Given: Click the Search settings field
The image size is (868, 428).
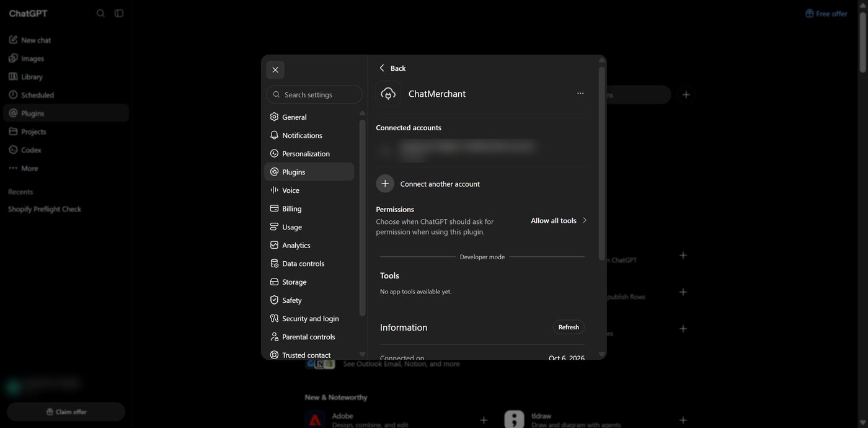Looking at the screenshot, I should pos(314,94).
